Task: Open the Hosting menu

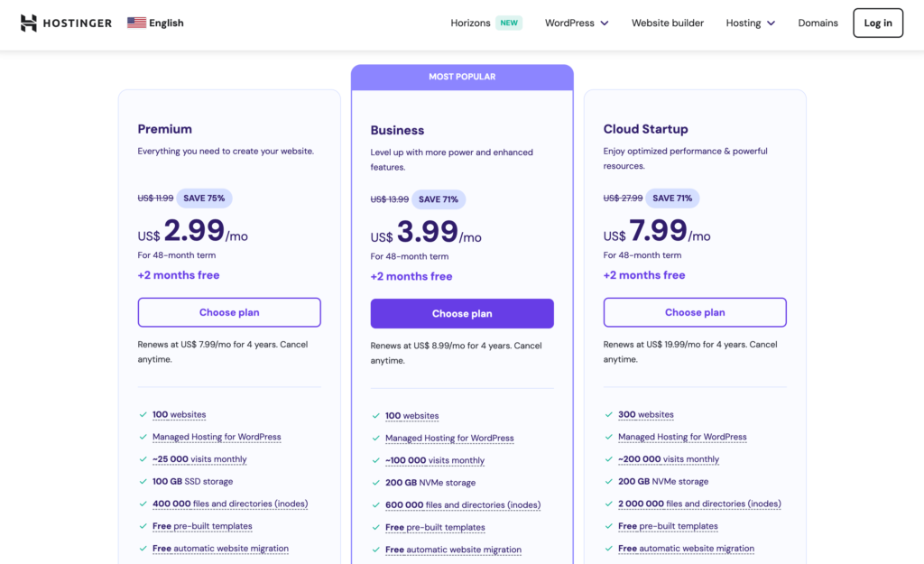Action: pyautogui.click(x=744, y=23)
